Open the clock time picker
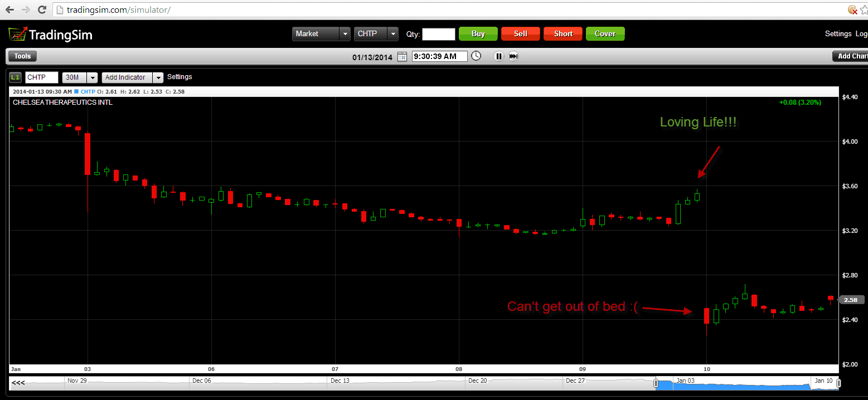Image resolution: width=868 pixels, height=400 pixels. point(476,56)
